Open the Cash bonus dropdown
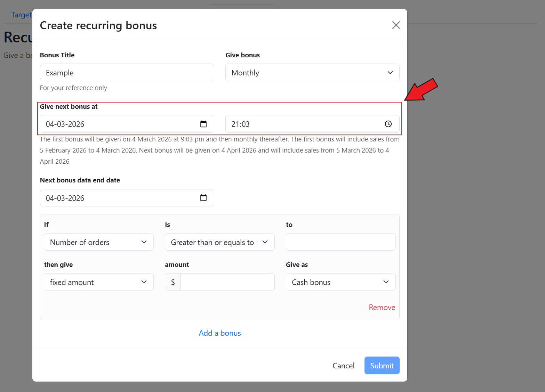This screenshot has height=392, width=545. [340, 282]
